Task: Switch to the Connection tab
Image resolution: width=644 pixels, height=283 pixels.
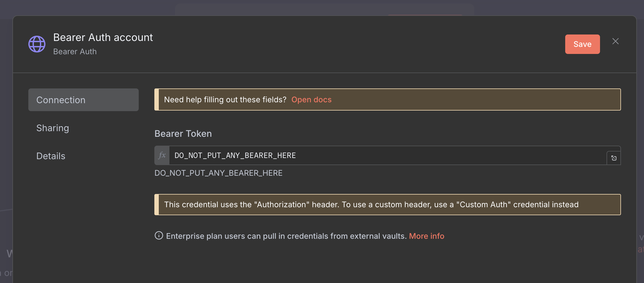Action: click(x=84, y=100)
